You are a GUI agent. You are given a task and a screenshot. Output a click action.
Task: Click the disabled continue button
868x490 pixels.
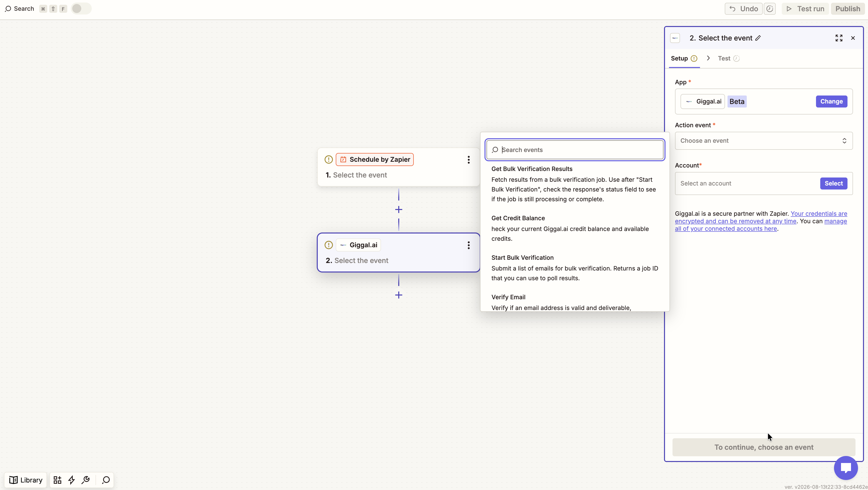[x=763, y=447]
